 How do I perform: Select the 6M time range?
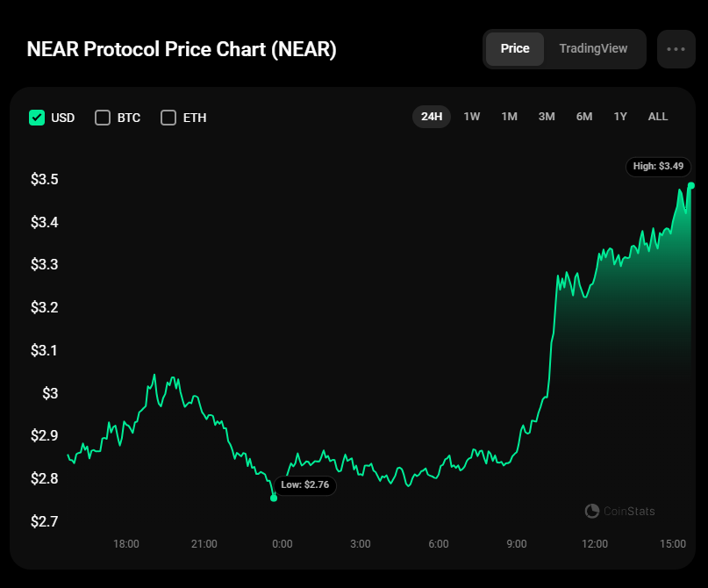pyautogui.click(x=584, y=117)
